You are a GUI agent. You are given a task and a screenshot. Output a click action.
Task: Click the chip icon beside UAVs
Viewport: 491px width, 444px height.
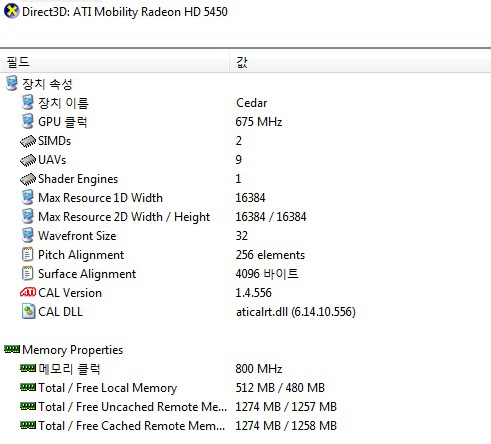[x=28, y=160]
